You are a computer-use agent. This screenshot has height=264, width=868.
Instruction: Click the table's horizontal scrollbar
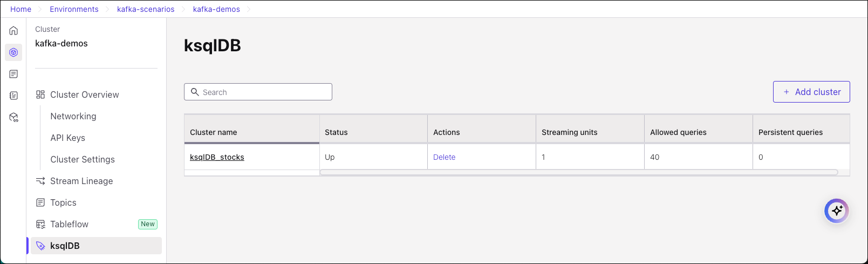[578, 173]
